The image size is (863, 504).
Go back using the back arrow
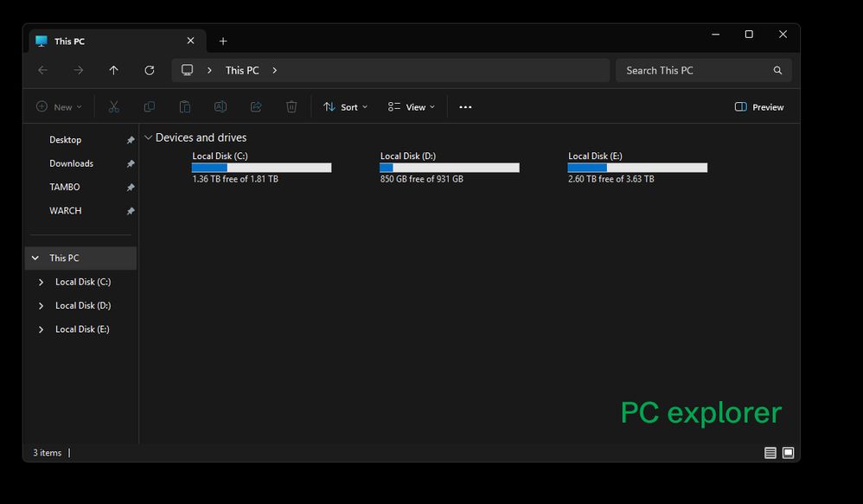point(43,70)
